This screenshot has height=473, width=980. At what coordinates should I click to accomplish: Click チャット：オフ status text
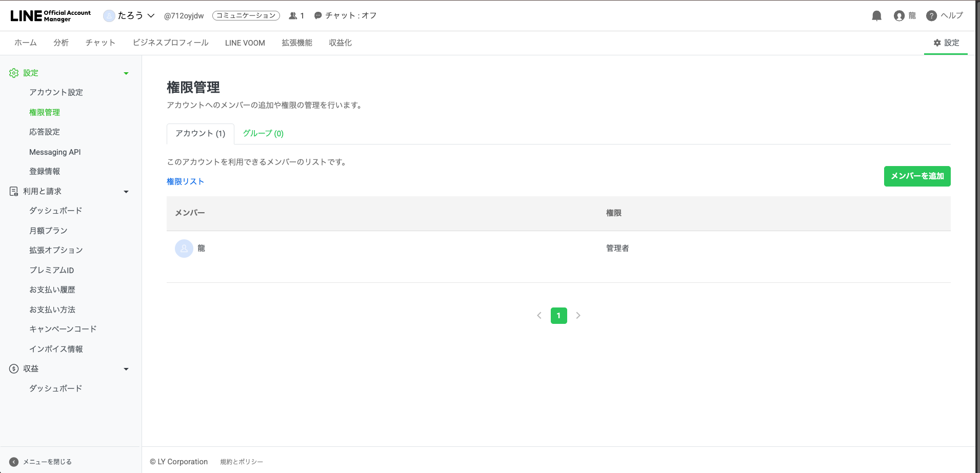351,16
